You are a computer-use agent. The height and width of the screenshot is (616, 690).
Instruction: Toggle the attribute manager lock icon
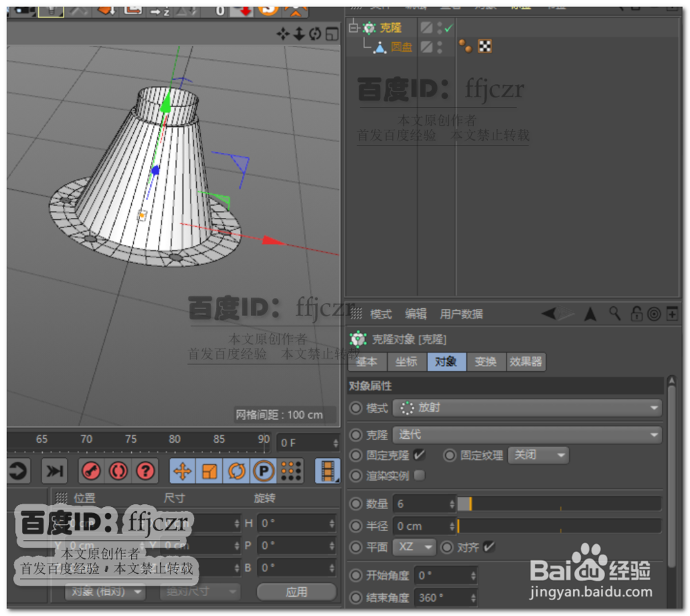click(x=636, y=314)
